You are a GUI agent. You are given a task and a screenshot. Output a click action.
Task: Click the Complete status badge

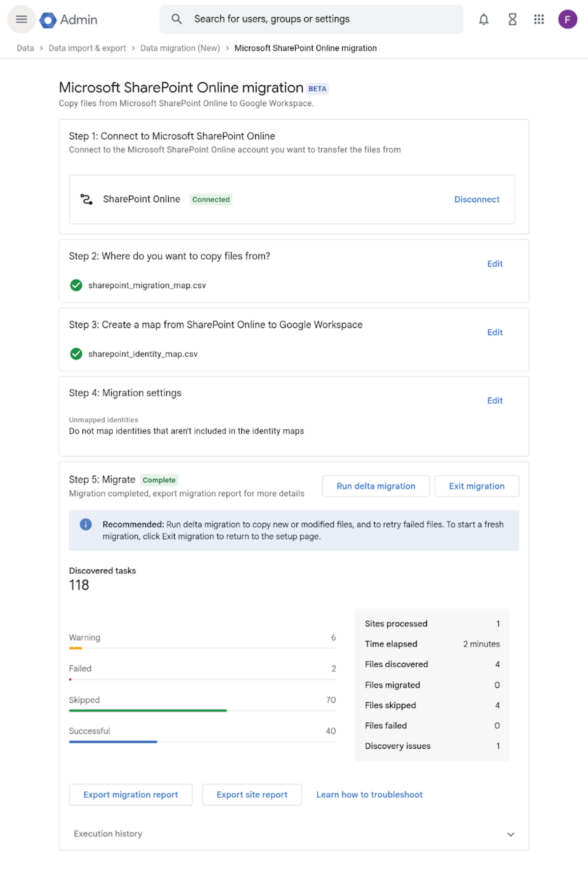[x=159, y=480]
